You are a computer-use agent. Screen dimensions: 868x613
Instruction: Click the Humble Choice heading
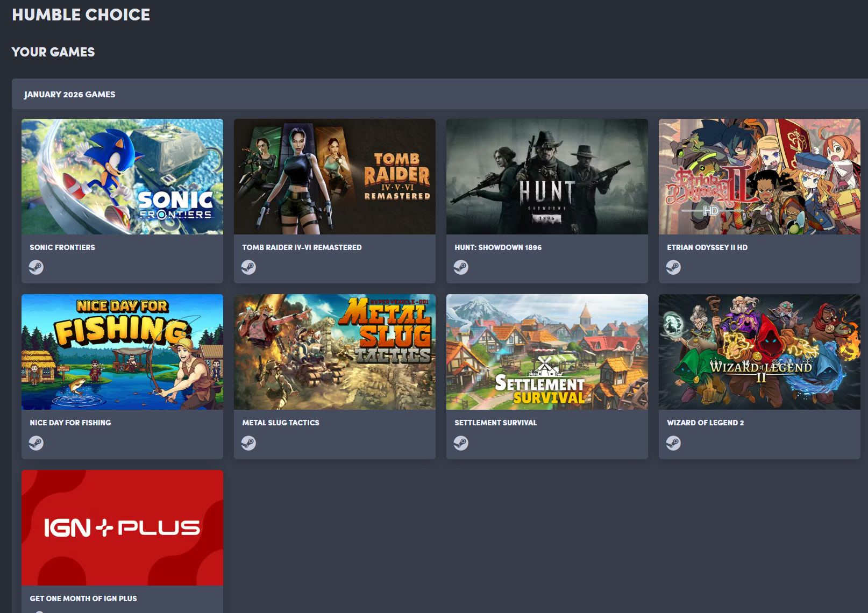[81, 15]
